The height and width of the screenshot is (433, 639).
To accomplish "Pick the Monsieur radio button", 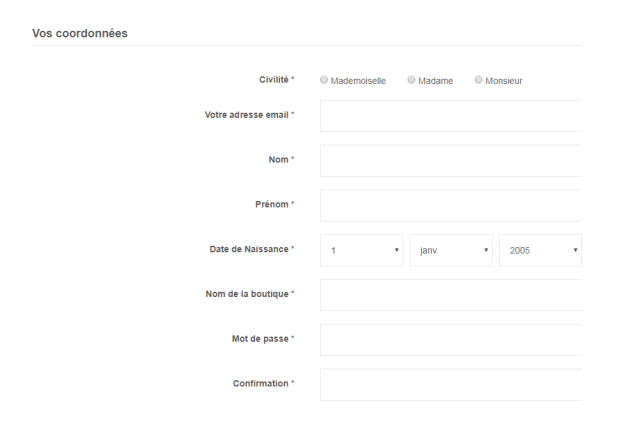I will click(x=478, y=80).
